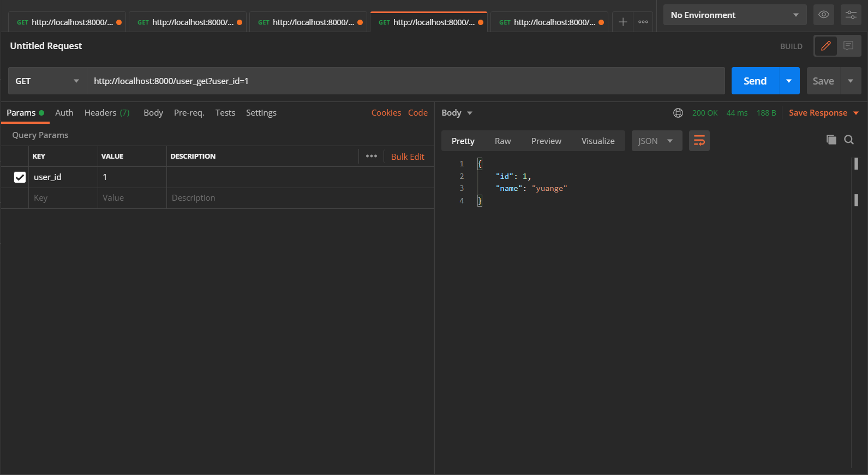The image size is (868, 475).
Task: Open the GET method dropdown
Action: pyautogui.click(x=47, y=81)
